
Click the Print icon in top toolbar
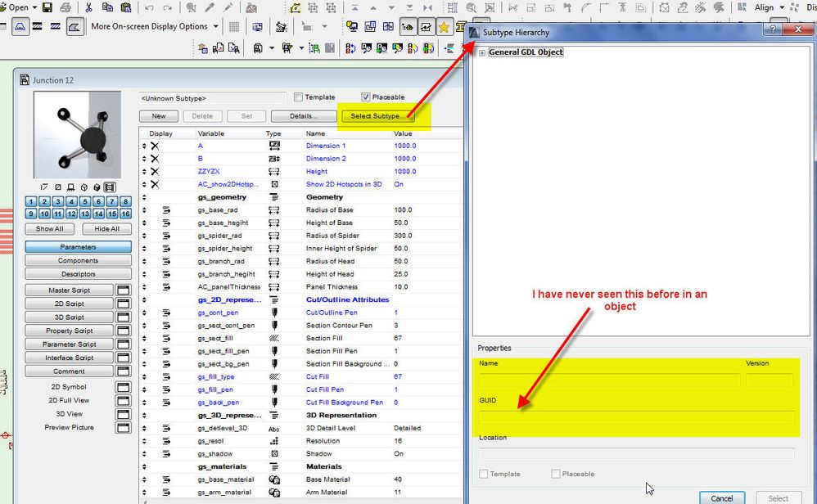(67, 7)
